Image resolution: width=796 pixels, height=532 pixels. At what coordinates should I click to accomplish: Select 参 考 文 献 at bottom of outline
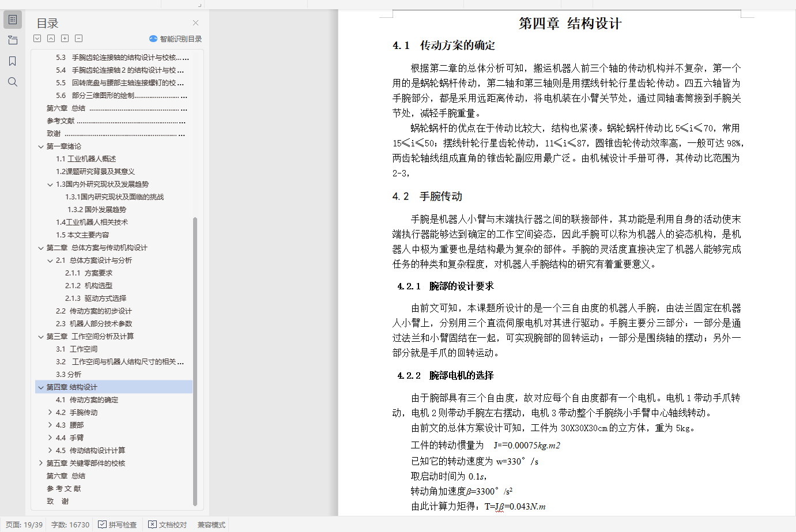click(64, 489)
